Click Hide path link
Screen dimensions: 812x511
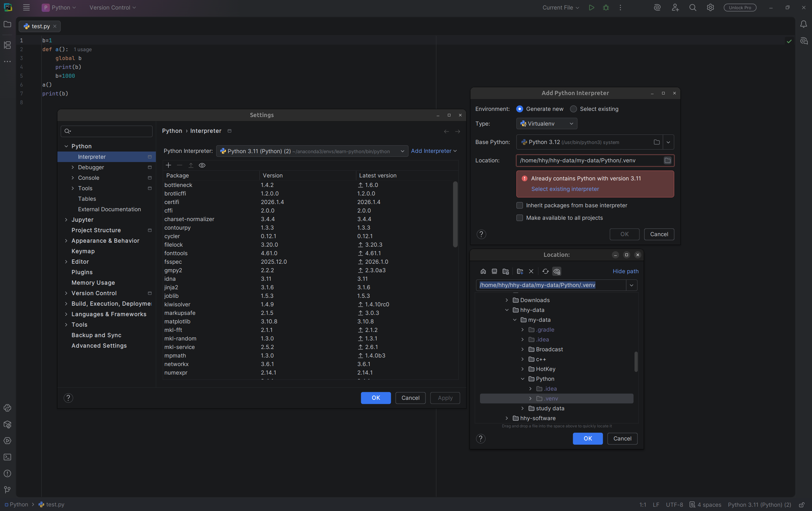[x=625, y=271]
